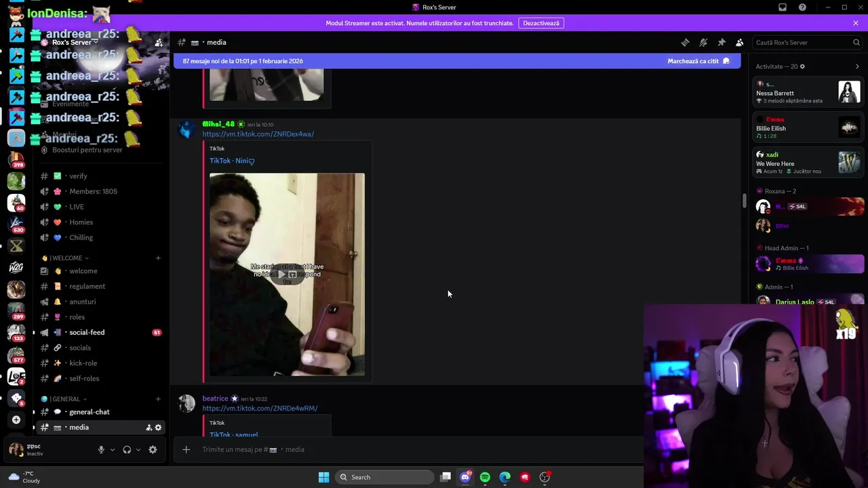868x488 pixels.
Task: Click the magnifier icon in the Discord search box
Action: click(856, 42)
